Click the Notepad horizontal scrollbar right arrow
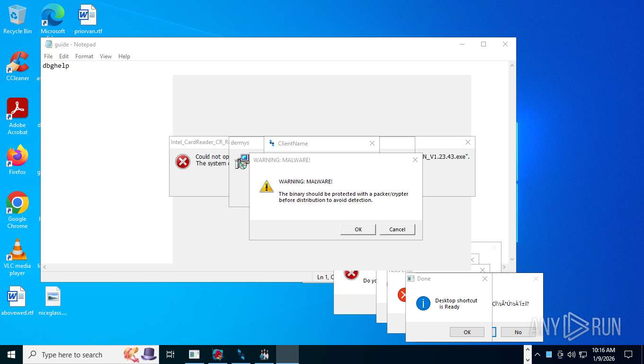Image resolution: width=644 pixels, height=364 pixels. [504, 267]
